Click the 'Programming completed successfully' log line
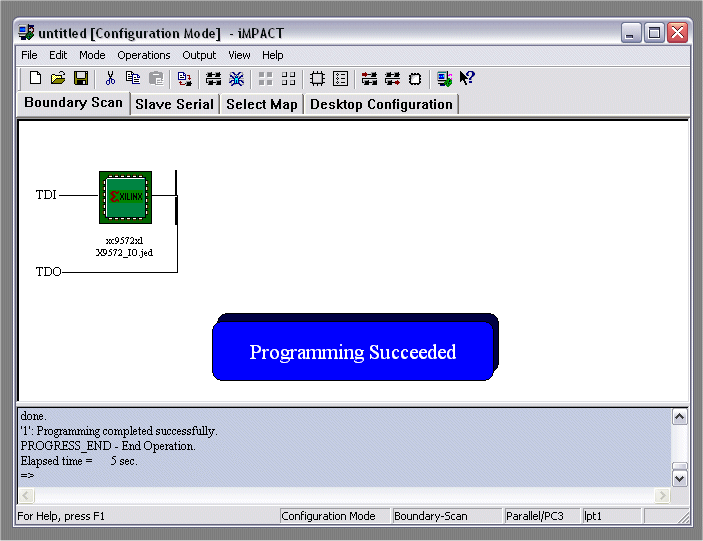 119,431
